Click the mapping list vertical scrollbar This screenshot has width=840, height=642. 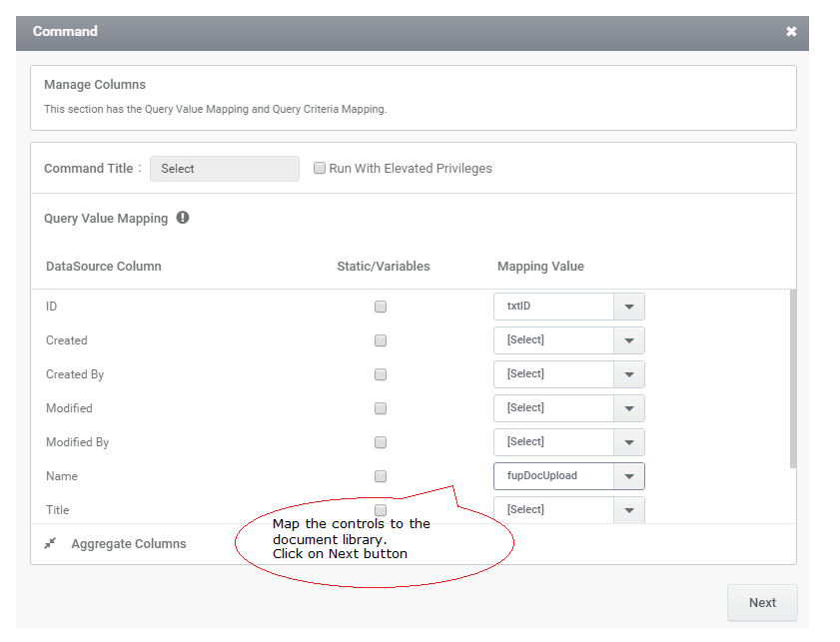(793, 378)
